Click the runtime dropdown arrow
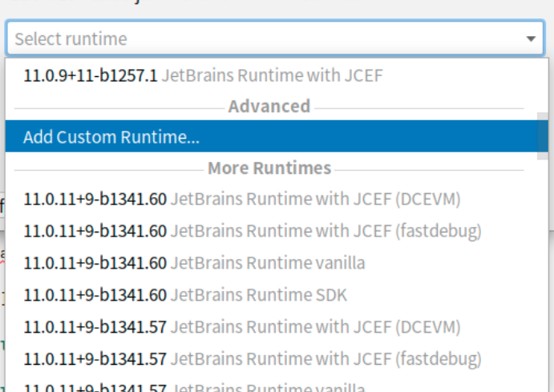554x392 pixels. pos(531,38)
